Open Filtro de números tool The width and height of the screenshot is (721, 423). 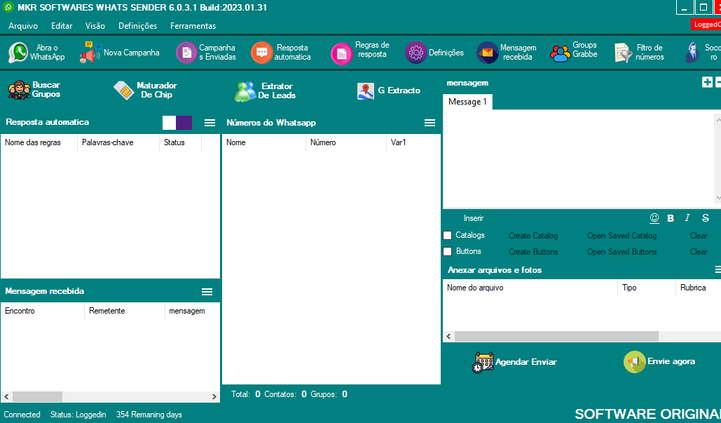click(639, 52)
